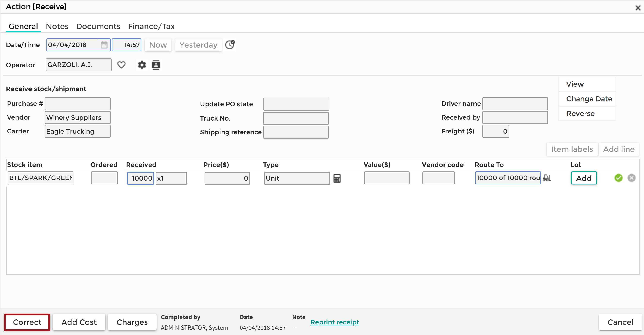Open the Vendor field Winery Suppliers
644x335 pixels.
coord(78,117)
